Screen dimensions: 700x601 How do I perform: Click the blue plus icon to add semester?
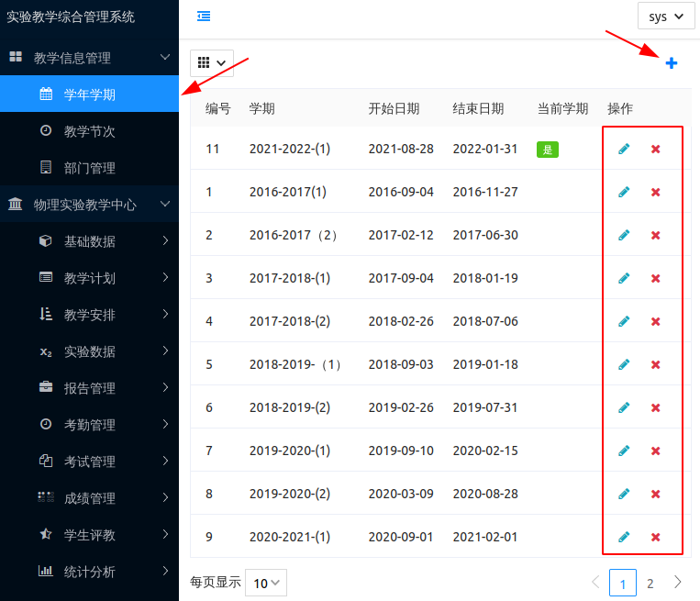tap(672, 63)
